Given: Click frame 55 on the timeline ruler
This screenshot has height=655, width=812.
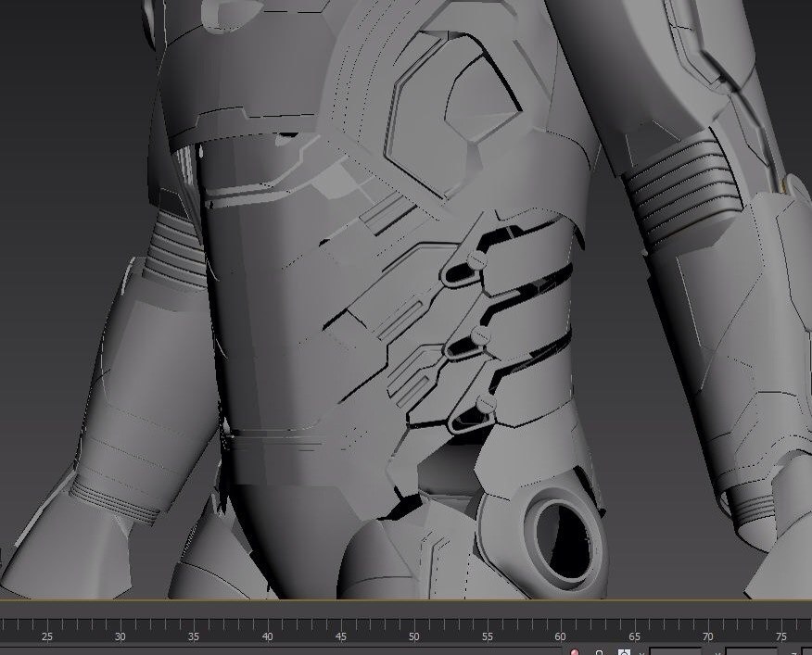Looking at the screenshot, I should click(x=488, y=636).
